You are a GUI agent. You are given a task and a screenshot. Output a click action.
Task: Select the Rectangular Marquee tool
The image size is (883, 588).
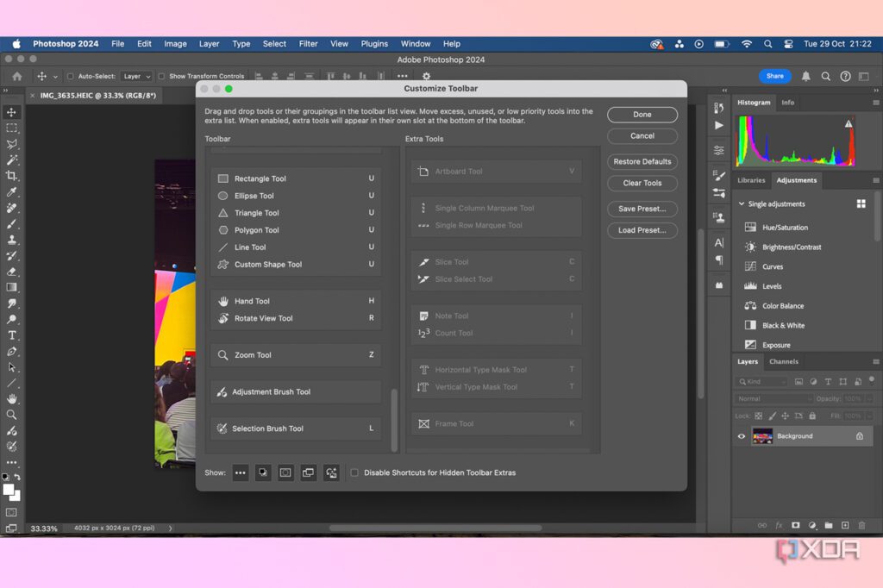pyautogui.click(x=11, y=128)
